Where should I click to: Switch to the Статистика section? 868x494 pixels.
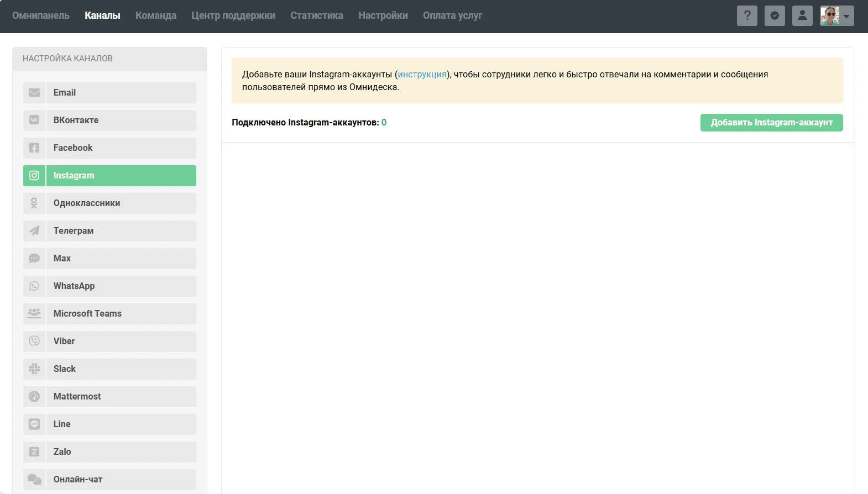[317, 15]
